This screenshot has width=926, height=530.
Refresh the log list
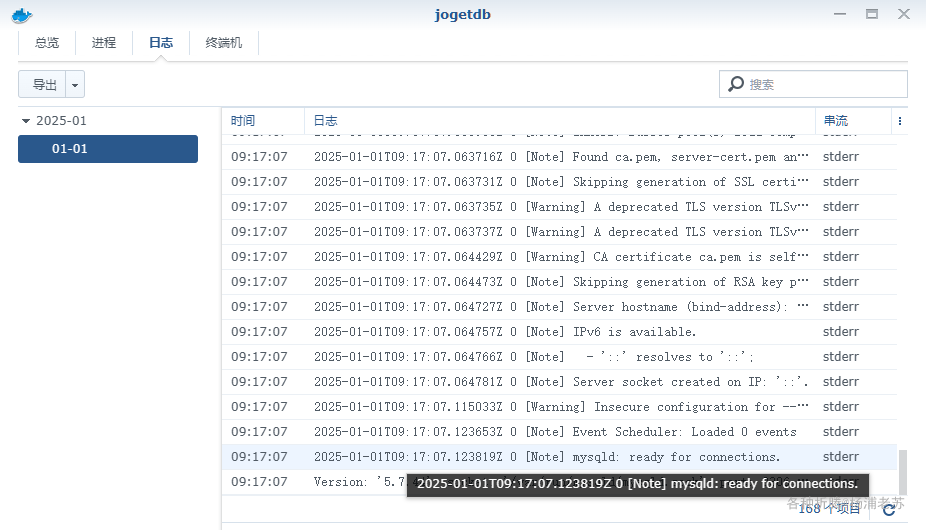pyautogui.click(x=889, y=509)
